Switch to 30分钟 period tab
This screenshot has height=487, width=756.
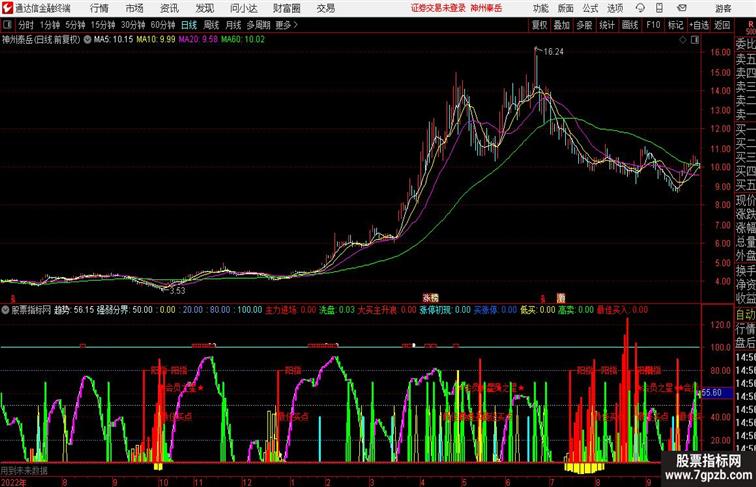click(x=133, y=25)
